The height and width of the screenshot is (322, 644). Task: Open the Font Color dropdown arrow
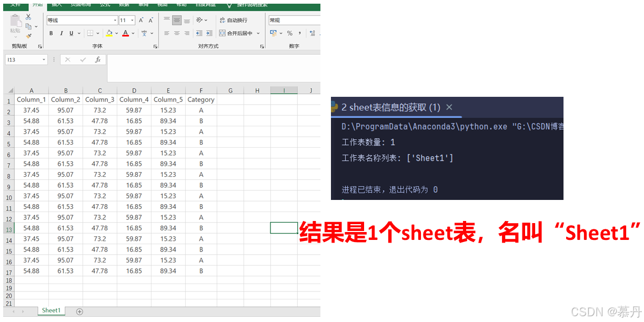[132, 33]
